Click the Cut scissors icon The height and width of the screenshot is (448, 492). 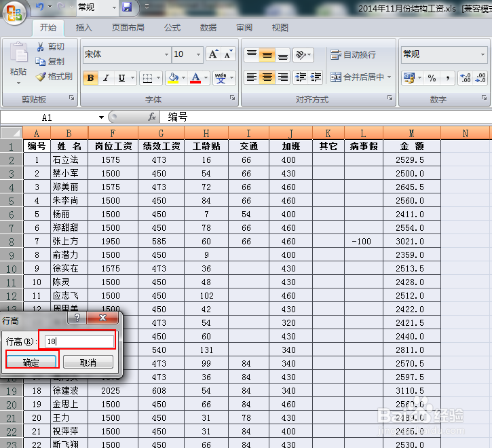click(41, 47)
